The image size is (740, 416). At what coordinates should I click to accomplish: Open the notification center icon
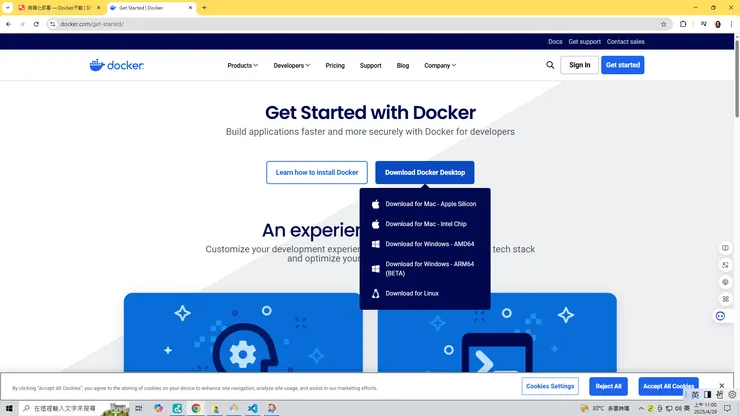728,408
